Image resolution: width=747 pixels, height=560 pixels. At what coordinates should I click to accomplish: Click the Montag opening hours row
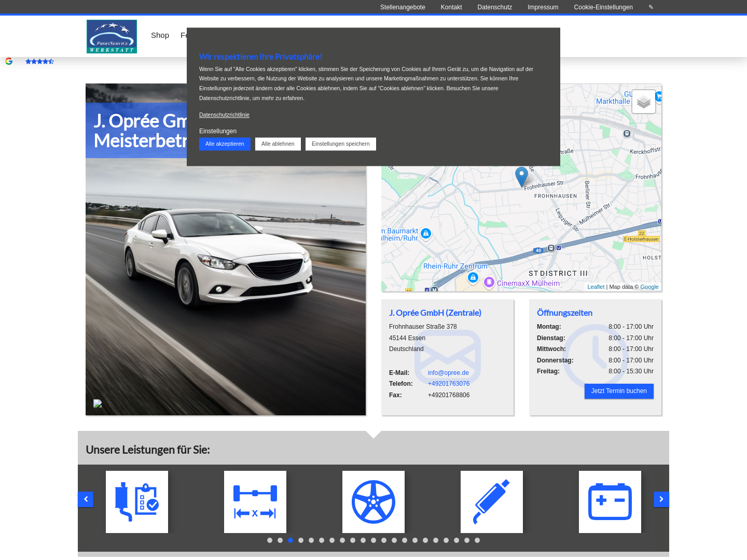595,327
